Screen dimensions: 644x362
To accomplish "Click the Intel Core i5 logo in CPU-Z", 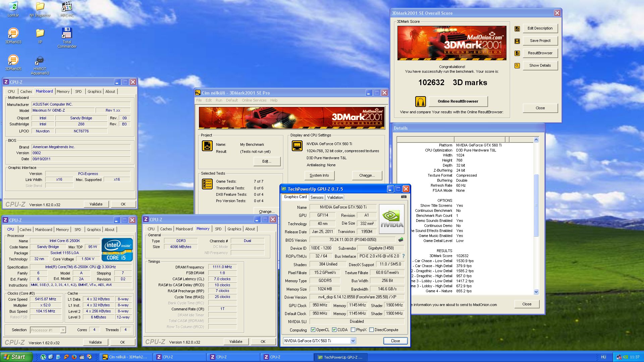I will [x=117, y=250].
